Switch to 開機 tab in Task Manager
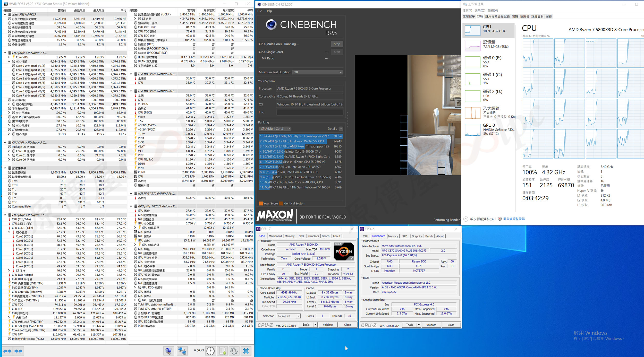Screen dimensions: 644x357 click(x=515, y=16)
